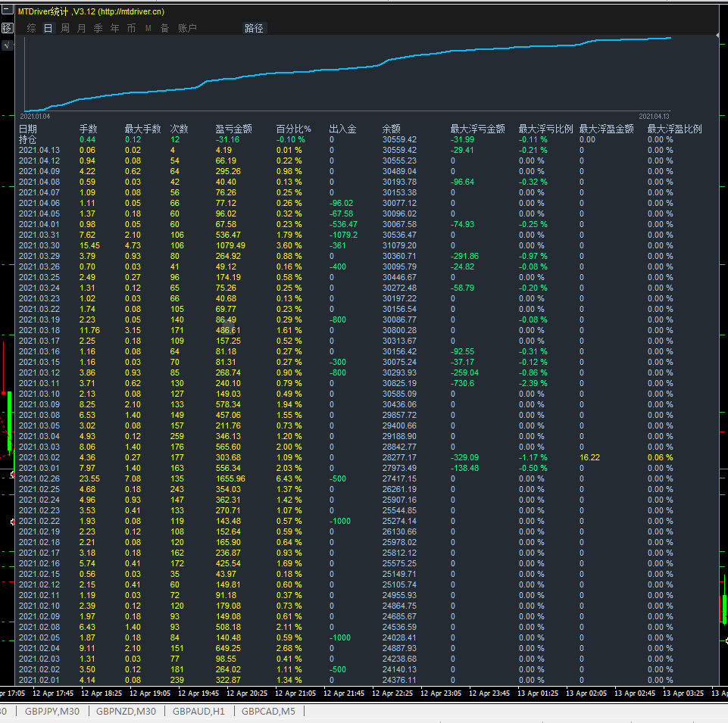
Task: Click the 盈亏金额 column header
Action: pyautogui.click(x=233, y=129)
